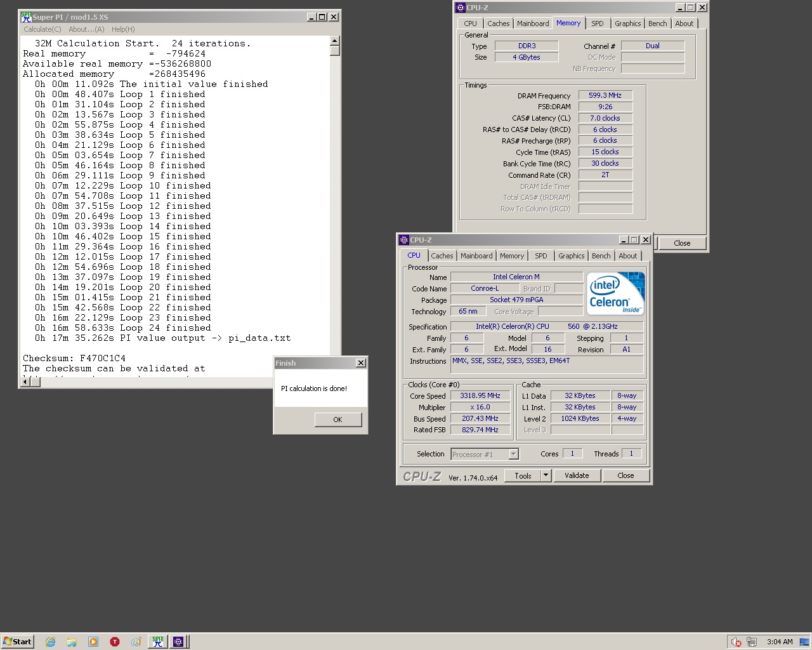Screen dimensions: 812x650
Task: Click the Checksum line F470C1C4 in Super PI
Action: point(74,358)
